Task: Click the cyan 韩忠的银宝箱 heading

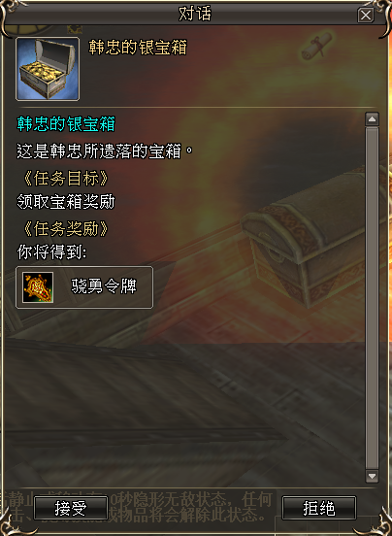Action: pyautogui.click(x=66, y=124)
